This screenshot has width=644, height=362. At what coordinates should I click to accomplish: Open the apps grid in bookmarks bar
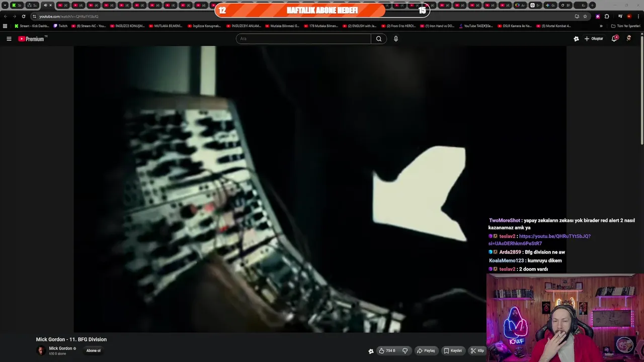point(5,26)
